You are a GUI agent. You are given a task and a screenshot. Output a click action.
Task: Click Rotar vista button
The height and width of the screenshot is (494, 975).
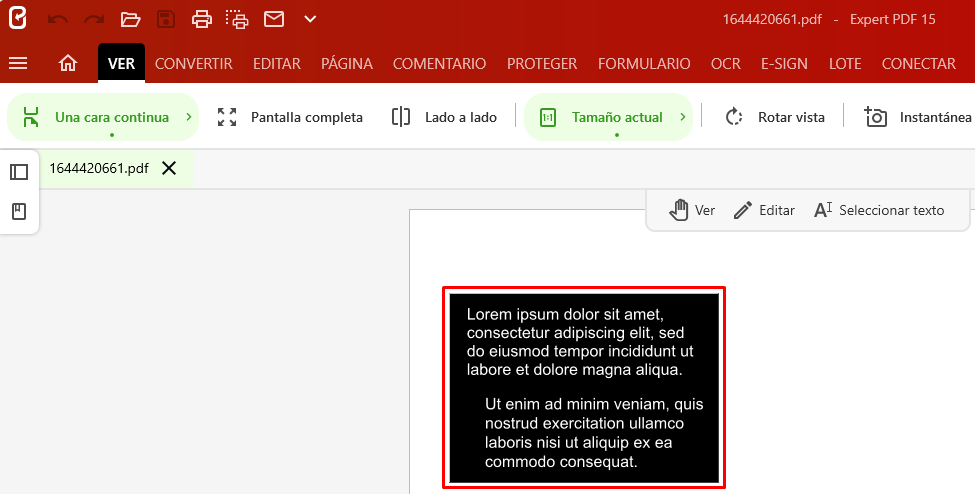(x=775, y=117)
